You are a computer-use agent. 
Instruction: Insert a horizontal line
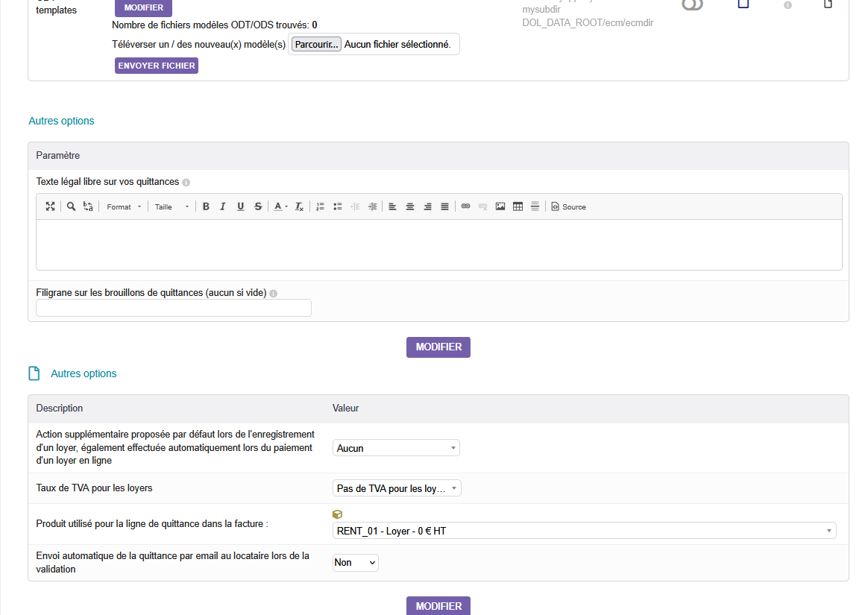tap(535, 206)
